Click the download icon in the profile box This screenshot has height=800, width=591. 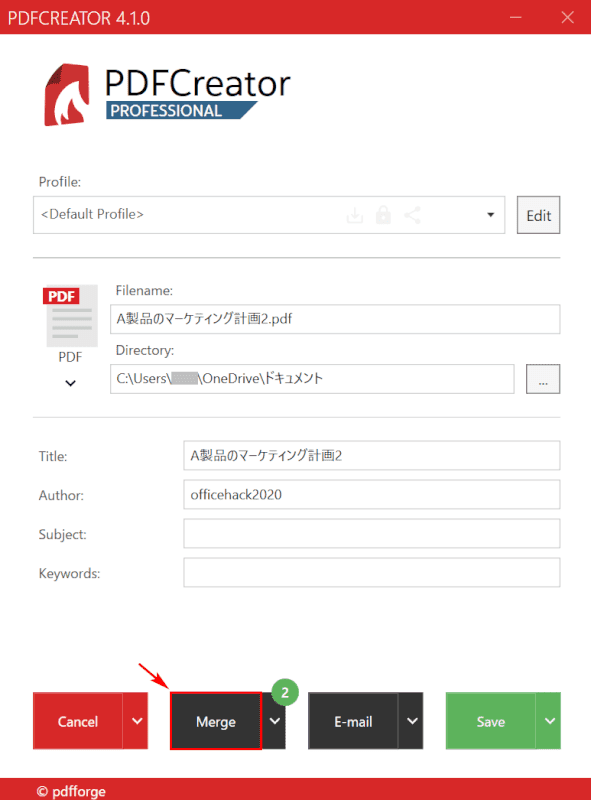tap(355, 215)
